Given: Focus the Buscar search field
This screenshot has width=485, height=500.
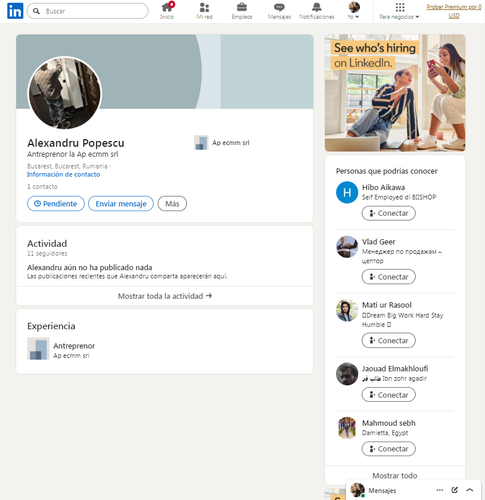Looking at the screenshot, I should (x=87, y=11).
